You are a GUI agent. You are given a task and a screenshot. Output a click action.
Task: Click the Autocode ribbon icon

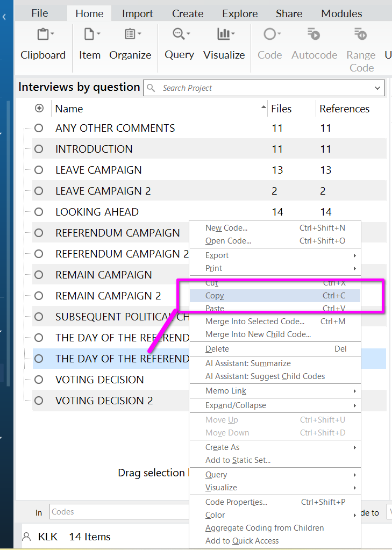(314, 43)
